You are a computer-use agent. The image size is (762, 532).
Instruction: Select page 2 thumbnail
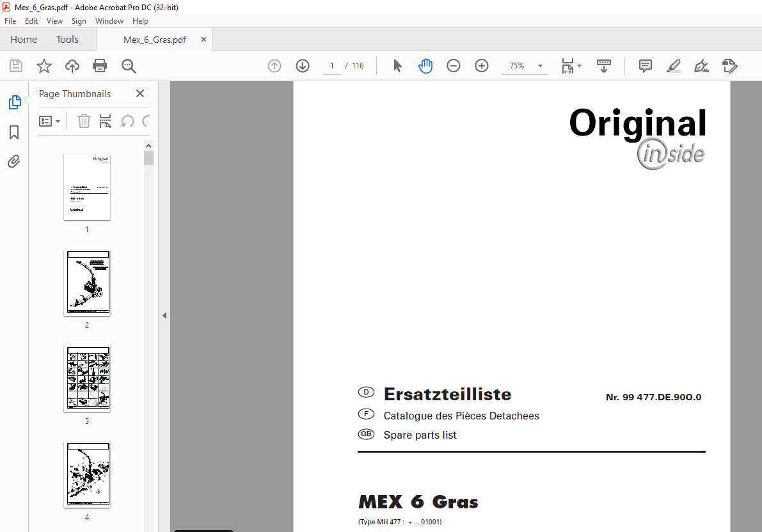[87, 283]
